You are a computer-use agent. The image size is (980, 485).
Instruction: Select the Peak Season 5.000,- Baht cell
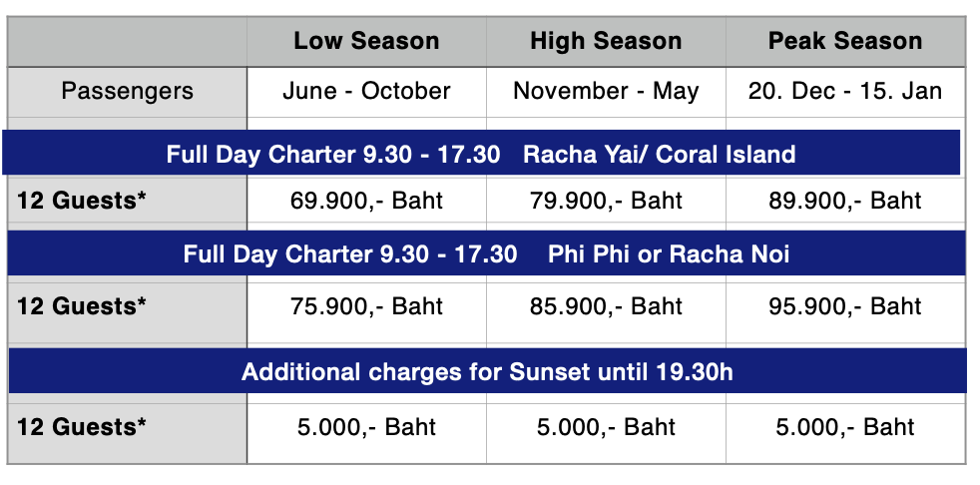pyautogui.click(x=845, y=427)
